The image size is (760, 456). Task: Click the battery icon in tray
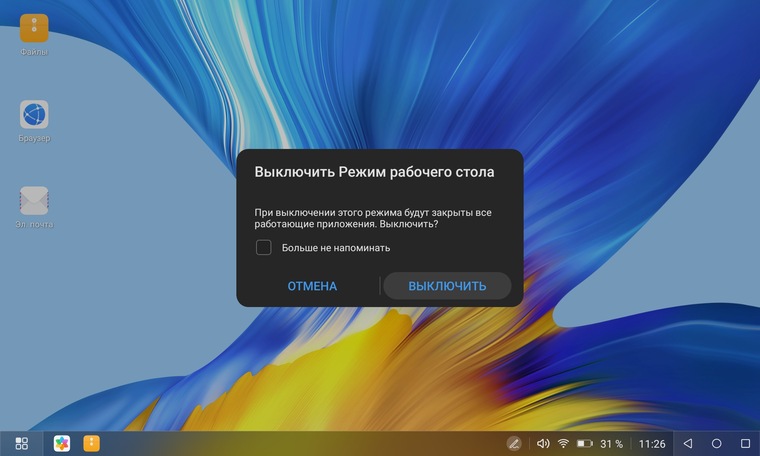585,443
